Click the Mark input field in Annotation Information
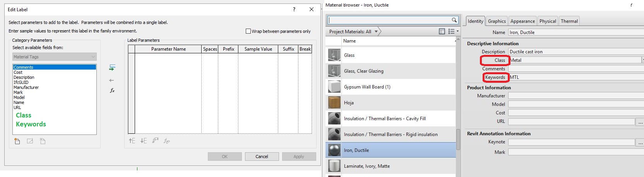The height and width of the screenshot is (177, 644). click(x=576, y=152)
